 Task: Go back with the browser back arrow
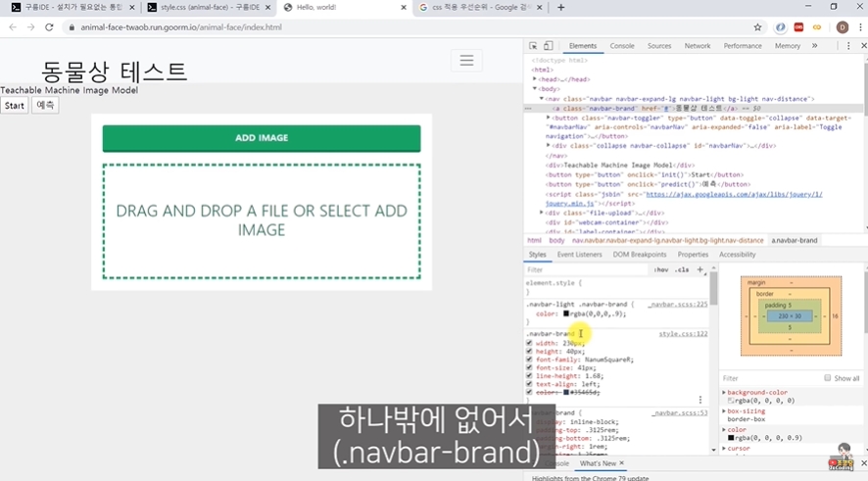click(13, 27)
